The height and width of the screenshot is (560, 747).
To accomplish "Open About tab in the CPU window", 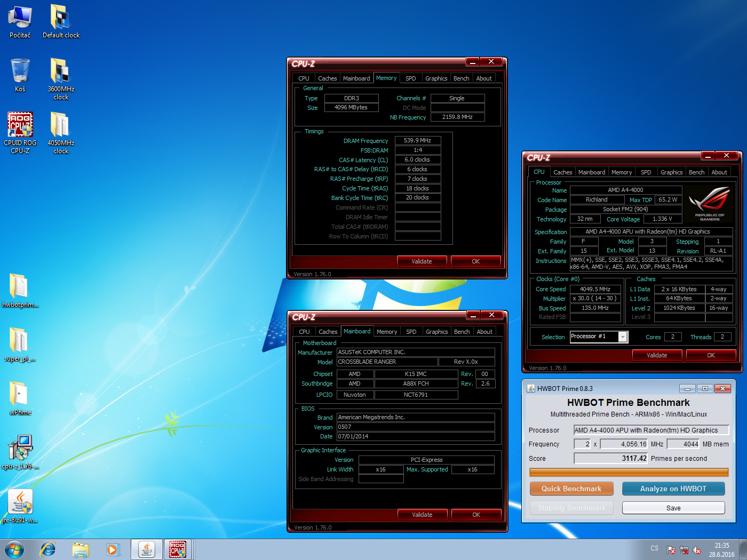I will (719, 172).
